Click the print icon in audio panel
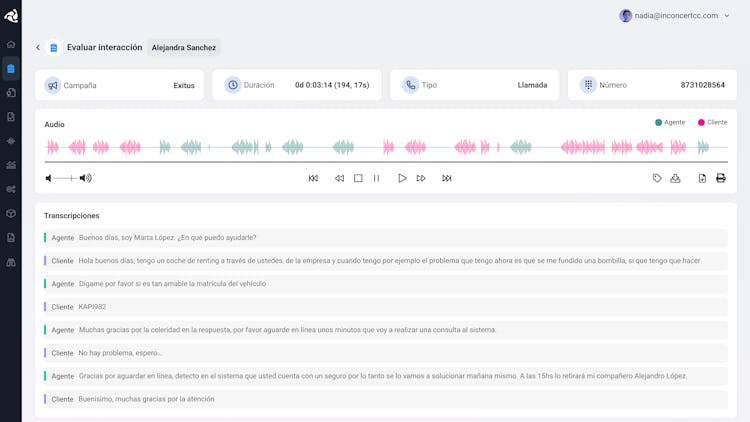This screenshot has width=750, height=422. pos(720,178)
